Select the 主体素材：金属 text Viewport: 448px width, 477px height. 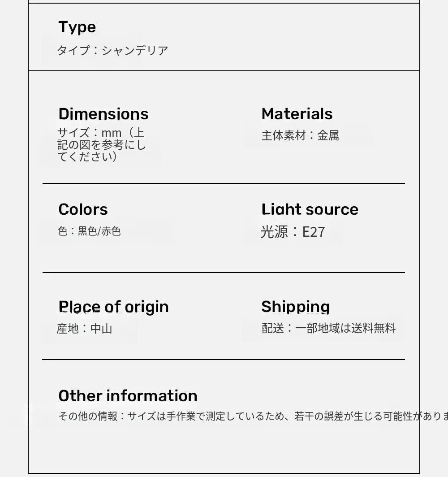[x=300, y=135]
